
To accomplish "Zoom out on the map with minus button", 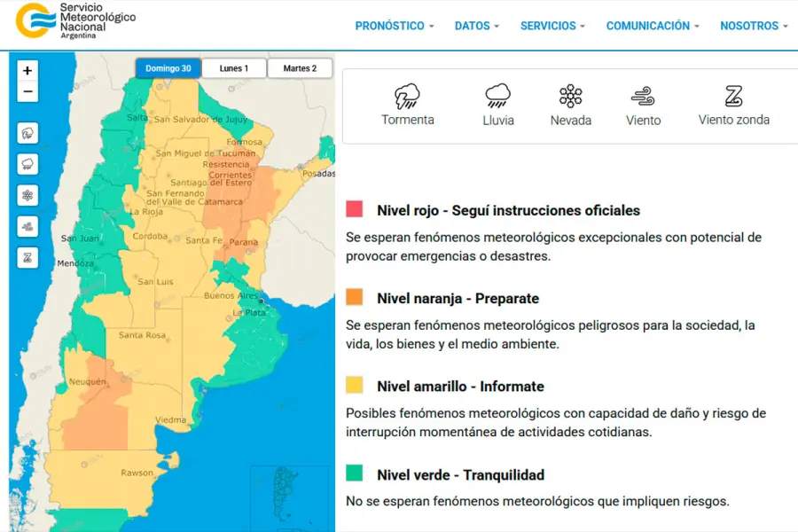I will point(27,91).
